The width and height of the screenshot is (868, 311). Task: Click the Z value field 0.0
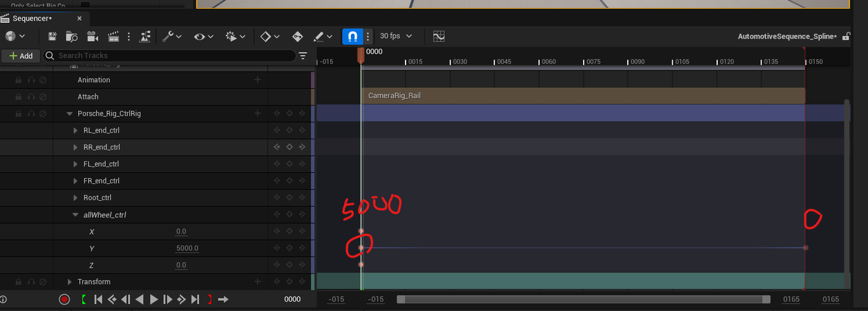(181, 265)
